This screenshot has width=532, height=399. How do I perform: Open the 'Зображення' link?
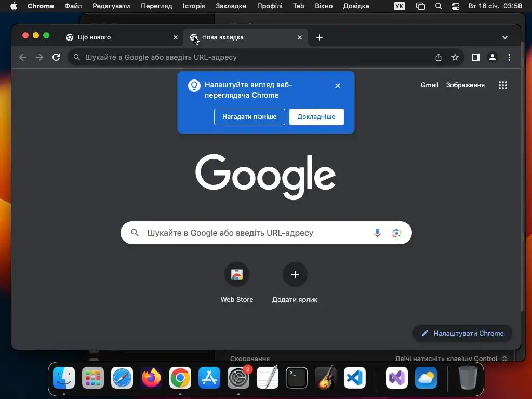click(x=465, y=85)
